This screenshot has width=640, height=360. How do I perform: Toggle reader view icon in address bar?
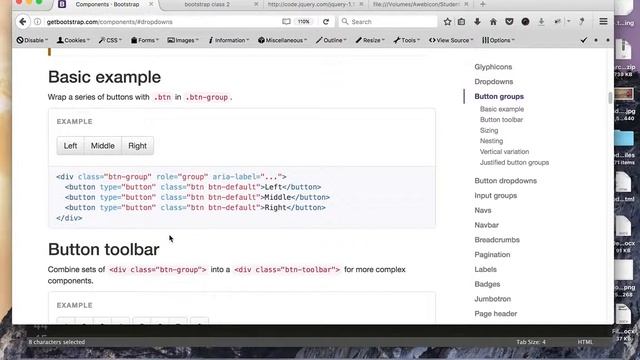coord(286,22)
